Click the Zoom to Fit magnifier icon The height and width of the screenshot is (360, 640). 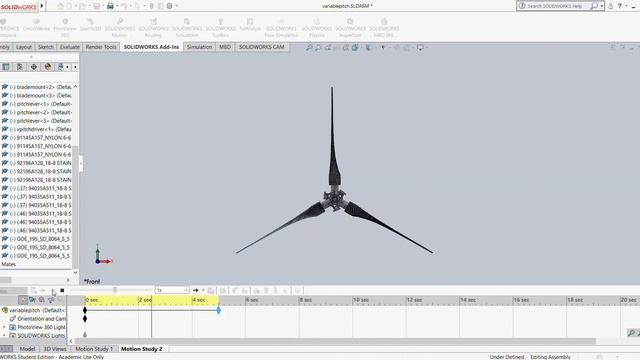point(309,47)
